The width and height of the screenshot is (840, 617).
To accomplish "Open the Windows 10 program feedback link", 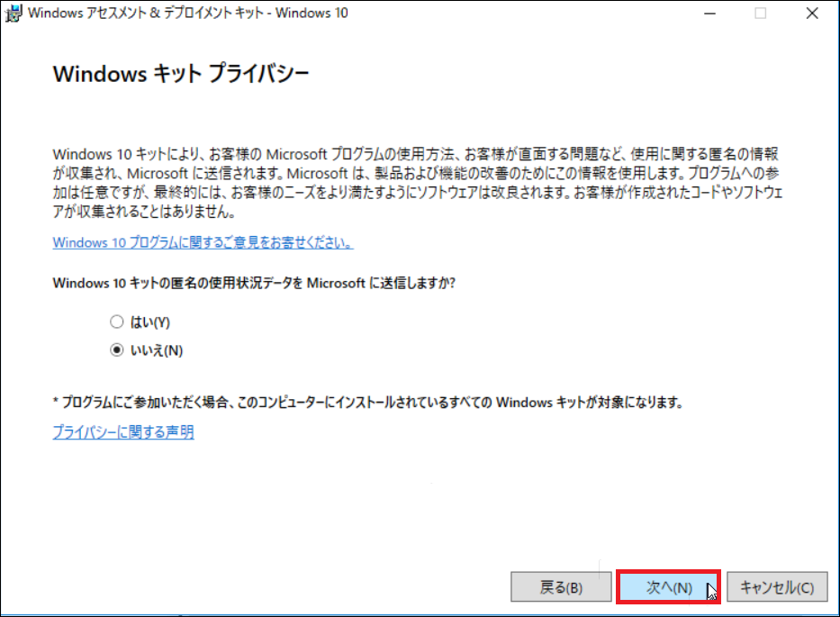I will click(x=203, y=242).
